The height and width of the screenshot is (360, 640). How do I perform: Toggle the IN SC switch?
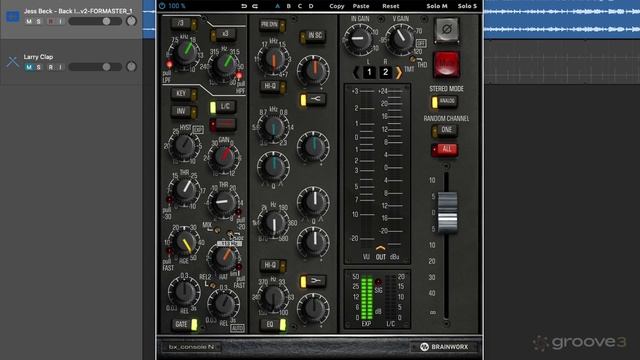tap(312, 36)
